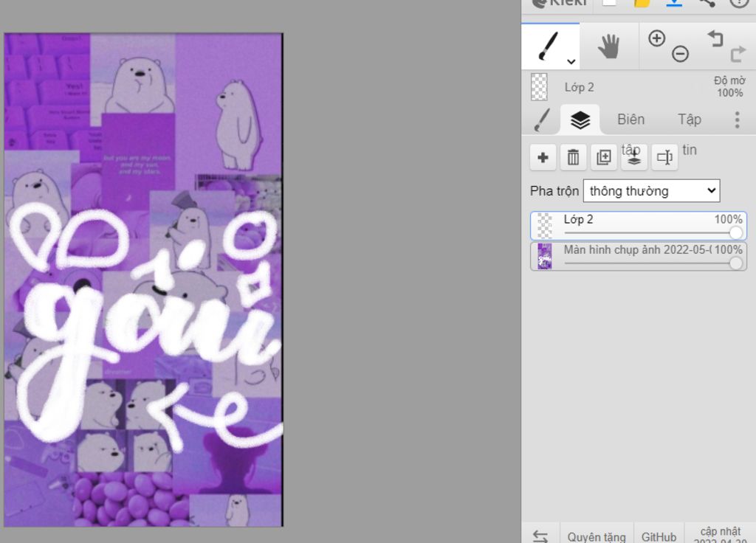The width and height of the screenshot is (756, 543).
Task: Delete the selected layer
Action: (573, 157)
